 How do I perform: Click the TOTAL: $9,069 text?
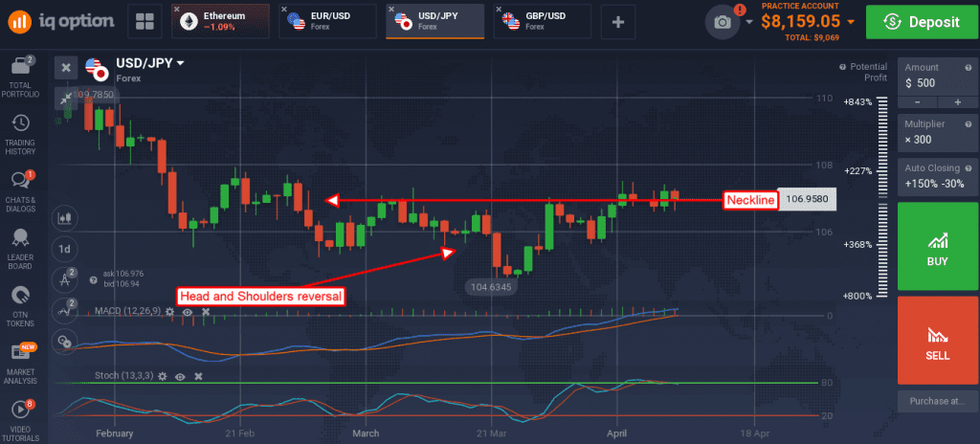pyautogui.click(x=813, y=38)
